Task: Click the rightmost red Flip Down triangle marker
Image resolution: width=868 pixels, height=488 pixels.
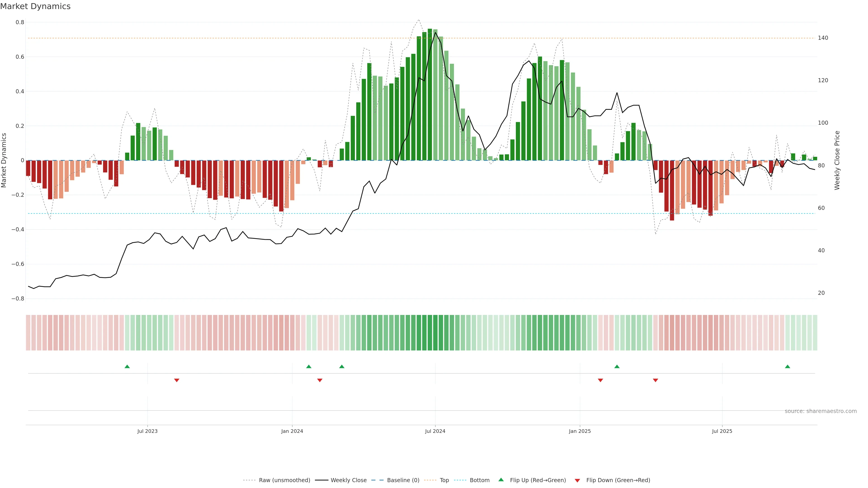Action: tap(655, 380)
